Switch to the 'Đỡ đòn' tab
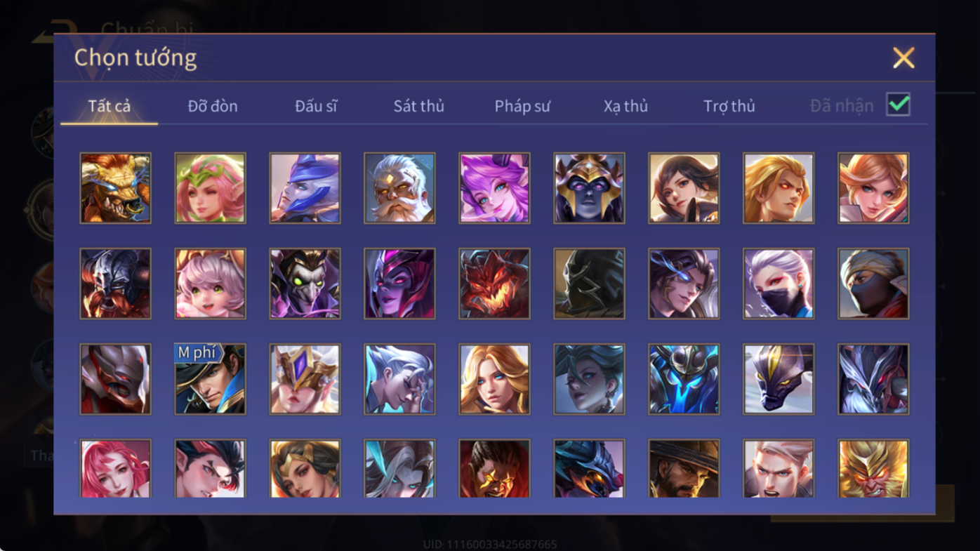The height and width of the screenshot is (551, 980). click(213, 106)
